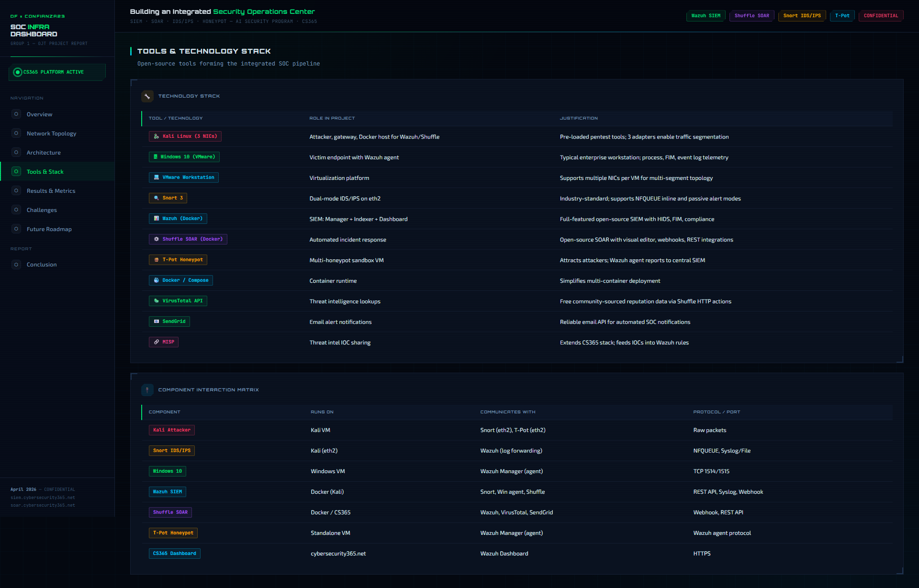This screenshot has height=588, width=919.
Task: Click the Overview nav bullet icon
Action: [x=16, y=114]
